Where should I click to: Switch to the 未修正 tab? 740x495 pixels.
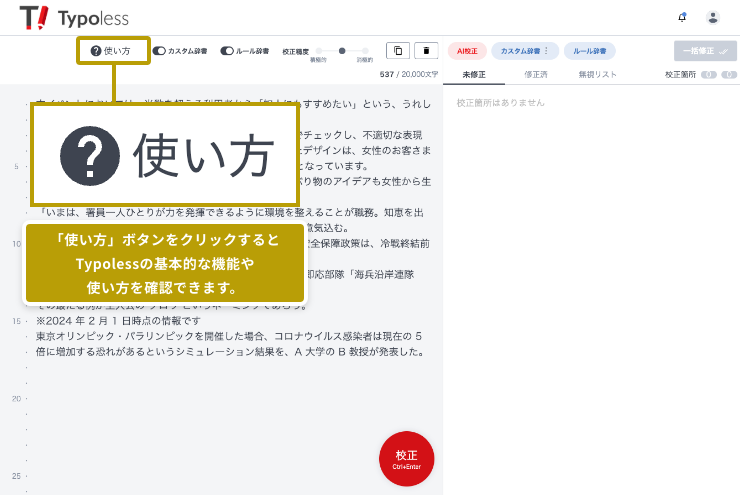474,75
